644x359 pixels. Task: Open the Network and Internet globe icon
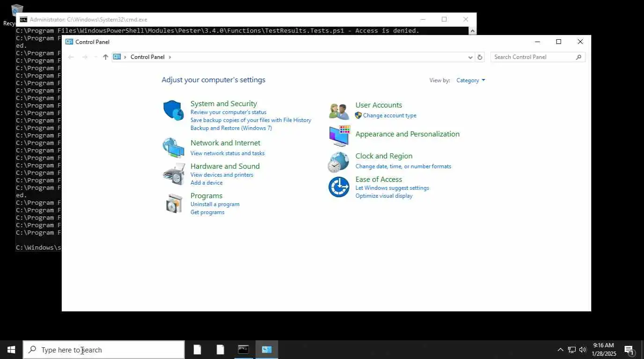click(173, 148)
